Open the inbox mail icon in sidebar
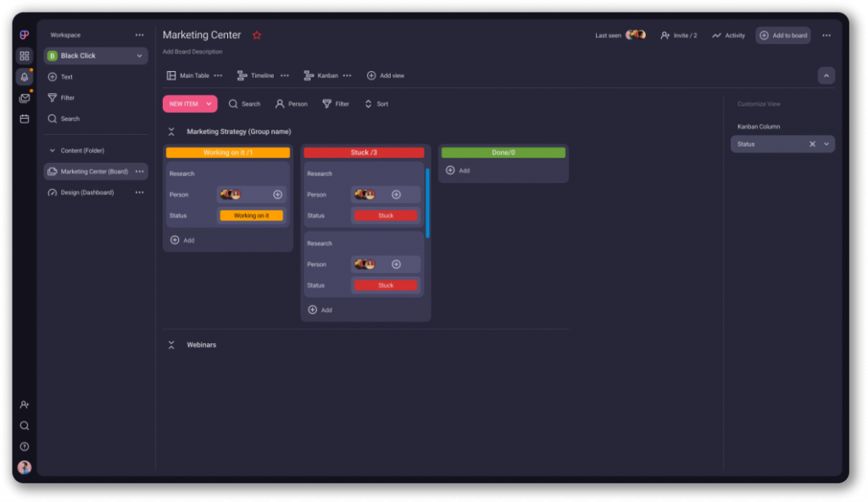The width and height of the screenshot is (868, 502). click(x=25, y=98)
